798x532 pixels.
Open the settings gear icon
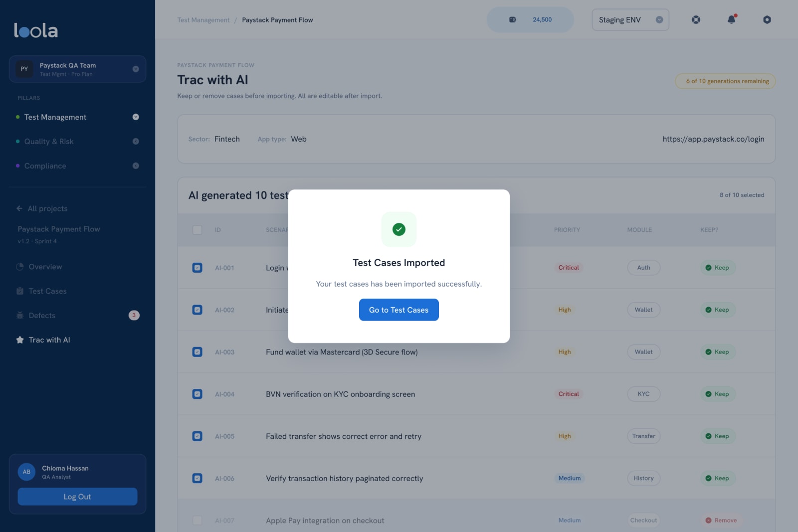767,20
